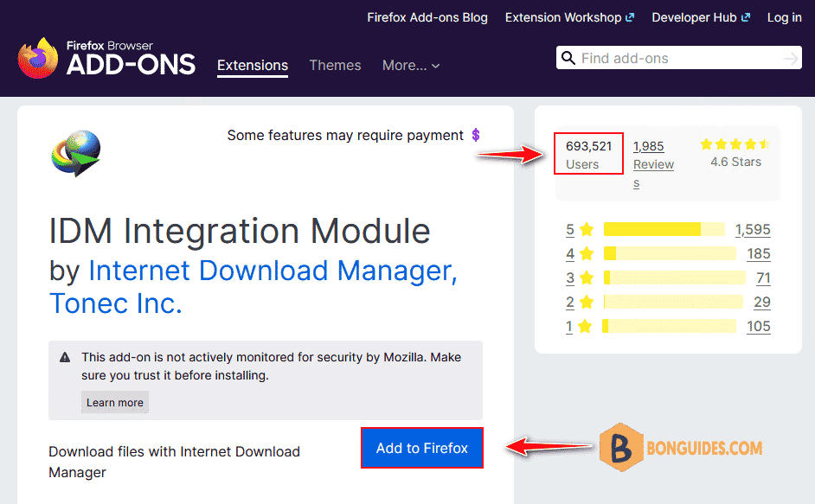The width and height of the screenshot is (815, 504).
Task: Open Firefox Add-ons Blog link
Action: (x=427, y=17)
